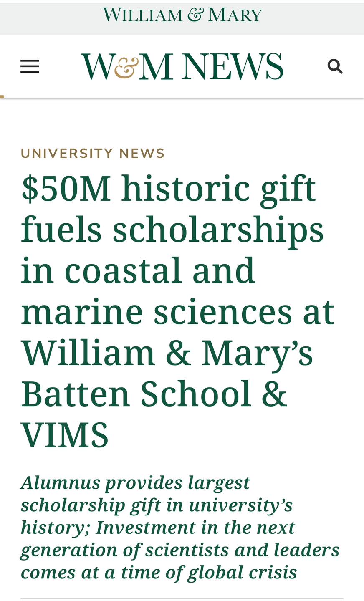The width and height of the screenshot is (364, 601).
Task: Click "scholarship gift in university's" subheadline line
Action: click(157, 505)
